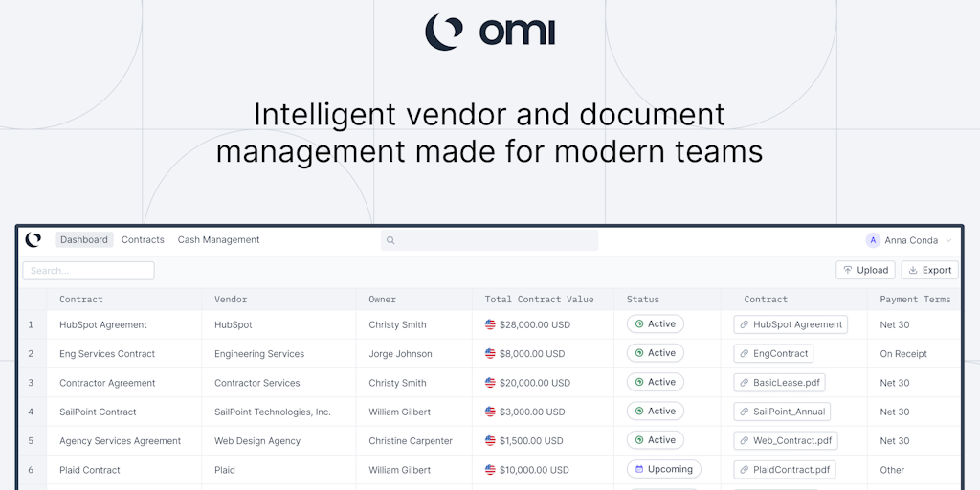Click the calendar icon in the Upcoming badge

coord(639,469)
